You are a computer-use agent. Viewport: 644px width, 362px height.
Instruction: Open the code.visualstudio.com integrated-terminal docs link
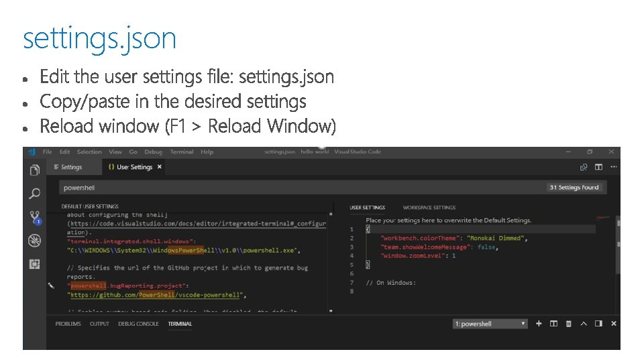pyautogui.click(x=198, y=228)
